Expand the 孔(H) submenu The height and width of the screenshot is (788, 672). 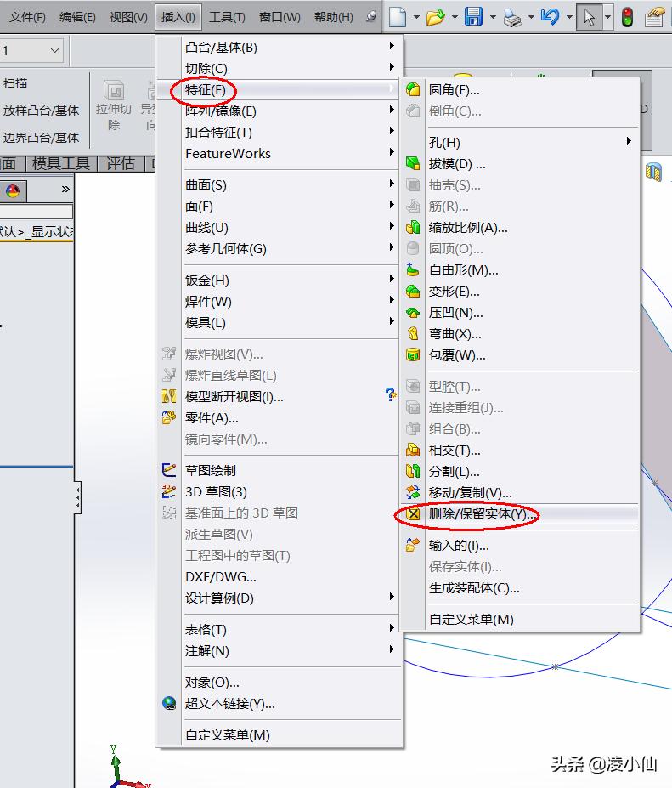(629, 141)
